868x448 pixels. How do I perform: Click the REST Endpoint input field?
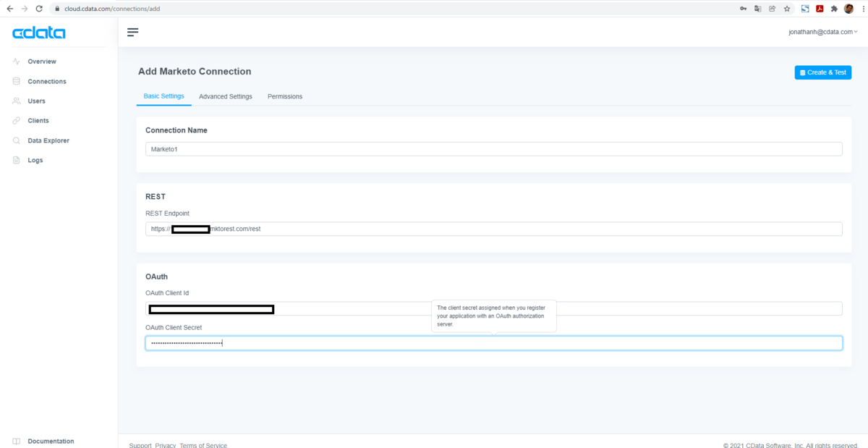(x=493, y=229)
